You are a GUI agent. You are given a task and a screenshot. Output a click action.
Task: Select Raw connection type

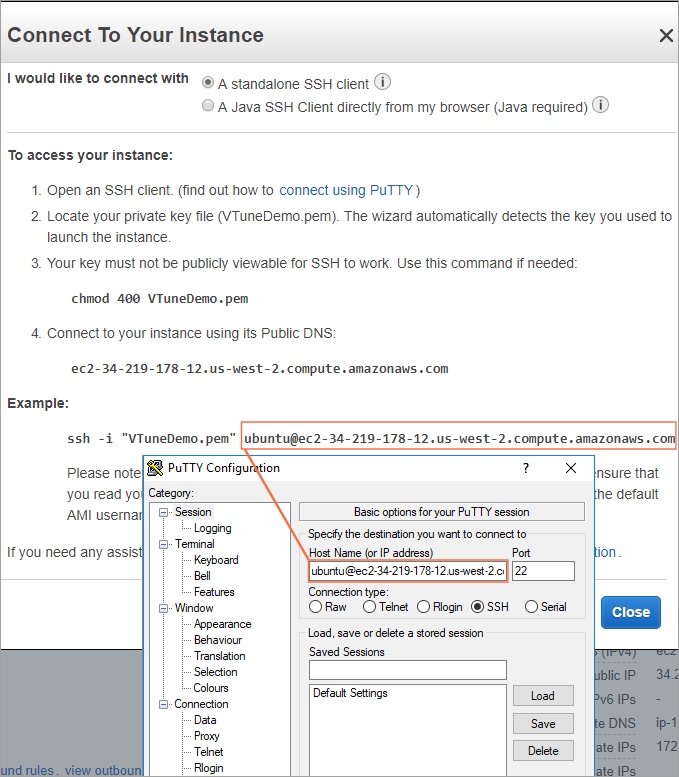(x=315, y=607)
